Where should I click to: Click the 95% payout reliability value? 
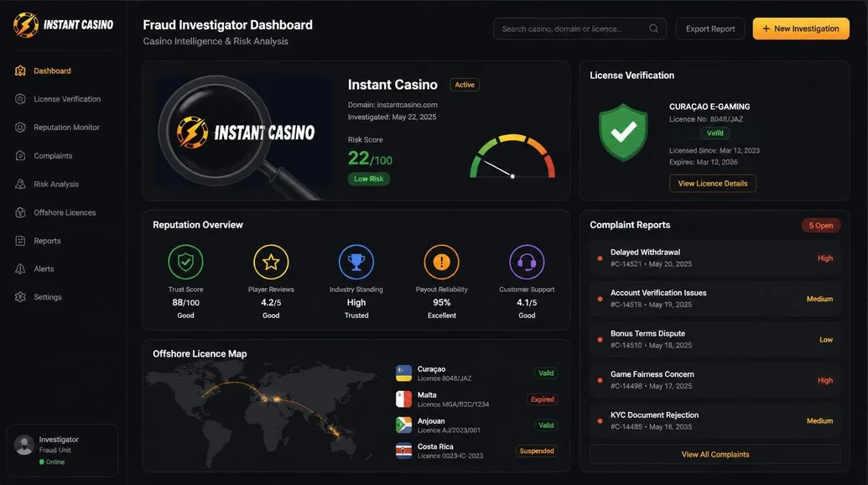click(441, 302)
